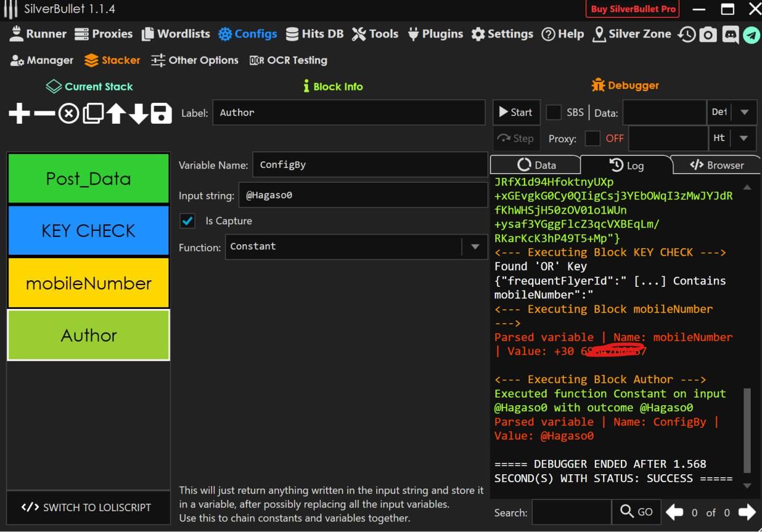This screenshot has height=532, width=762.
Task: Uncheck the Is Capture checkbox
Action: coord(188,221)
